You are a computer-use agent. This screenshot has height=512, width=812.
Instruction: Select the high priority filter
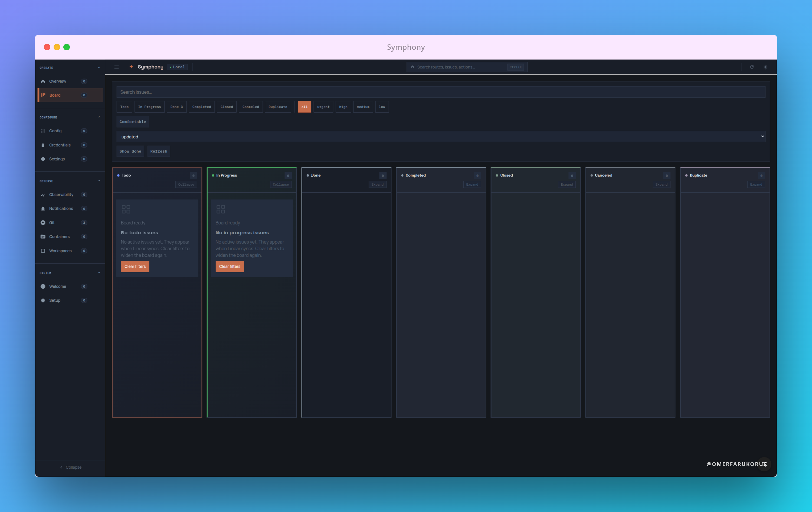tap(343, 107)
